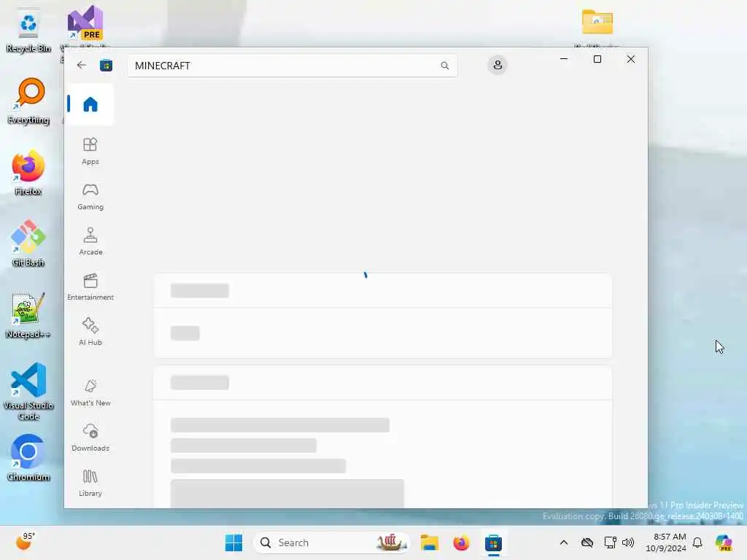Screen dimensions: 747x560
Task: Click the Microsoft Store logo icon
Action: (x=106, y=65)
